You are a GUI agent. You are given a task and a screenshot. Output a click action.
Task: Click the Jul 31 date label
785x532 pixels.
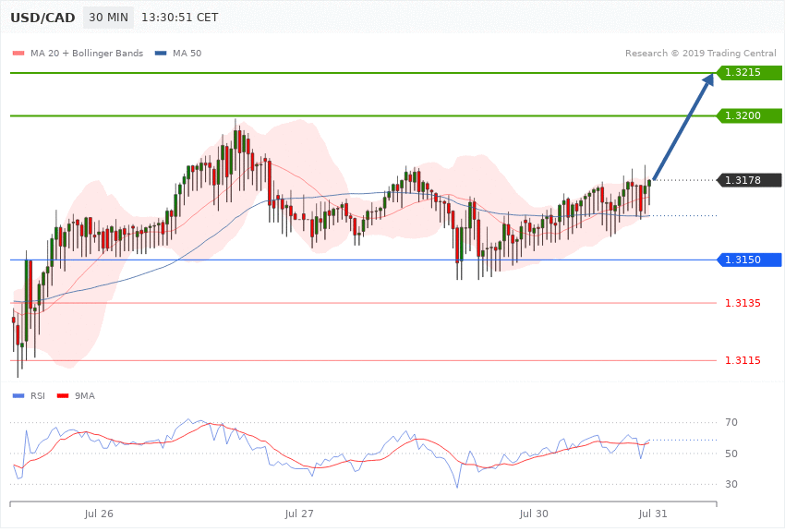tap(653, 514)
